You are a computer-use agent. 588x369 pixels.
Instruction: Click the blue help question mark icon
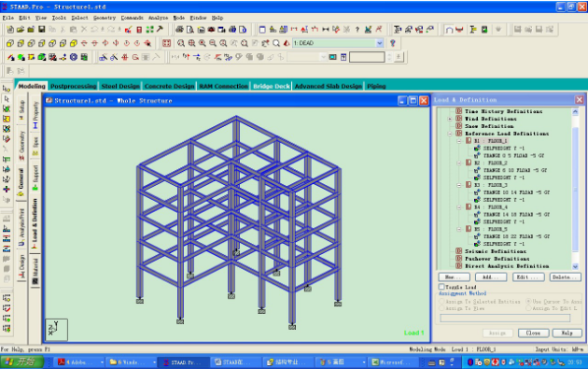coord(393,43)
